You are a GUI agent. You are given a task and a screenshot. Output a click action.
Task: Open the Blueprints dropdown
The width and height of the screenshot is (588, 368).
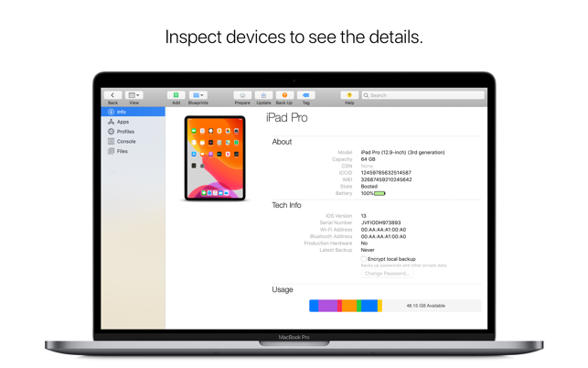(198, 95)
